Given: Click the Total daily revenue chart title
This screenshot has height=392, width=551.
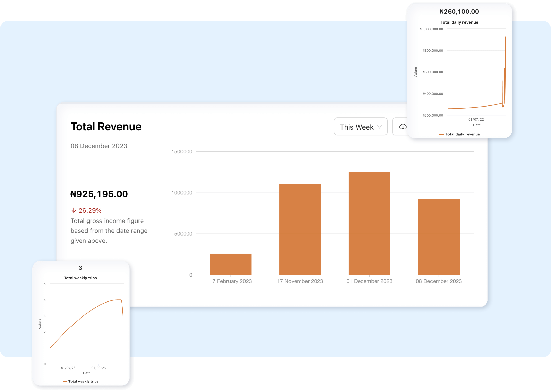Looking at the screenshot, I should pos(459,22).
